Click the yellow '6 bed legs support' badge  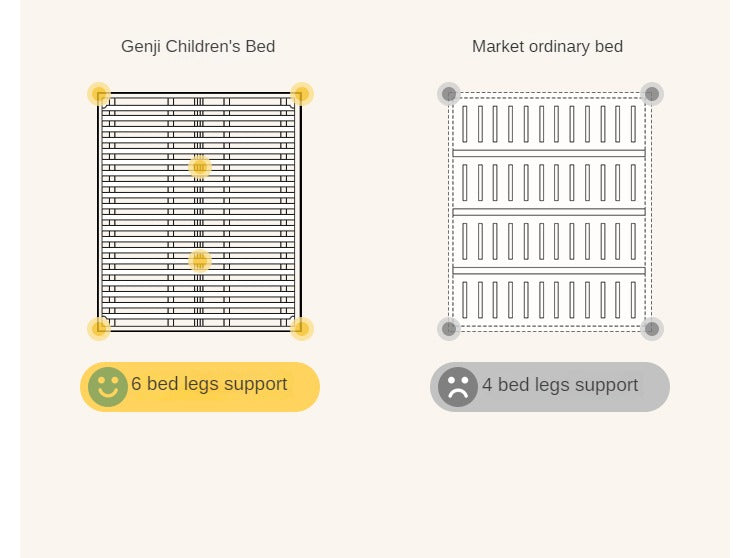pos(200,387)
